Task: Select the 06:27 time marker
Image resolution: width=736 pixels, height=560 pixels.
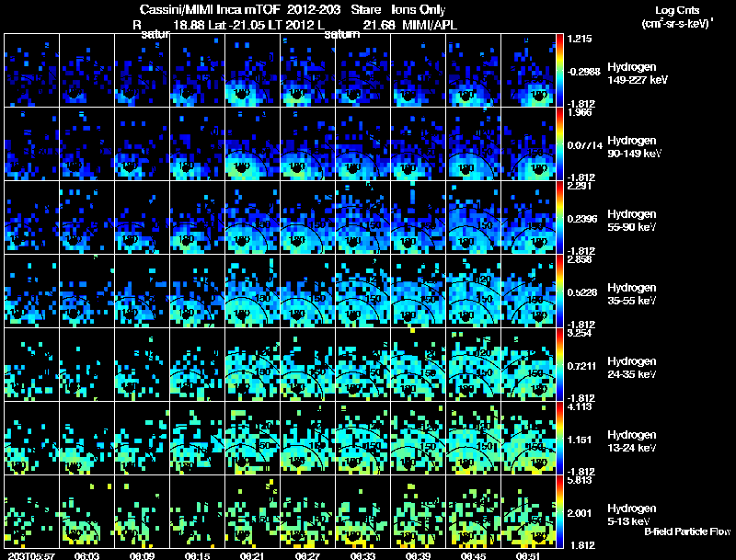Action: coord(307,555)
